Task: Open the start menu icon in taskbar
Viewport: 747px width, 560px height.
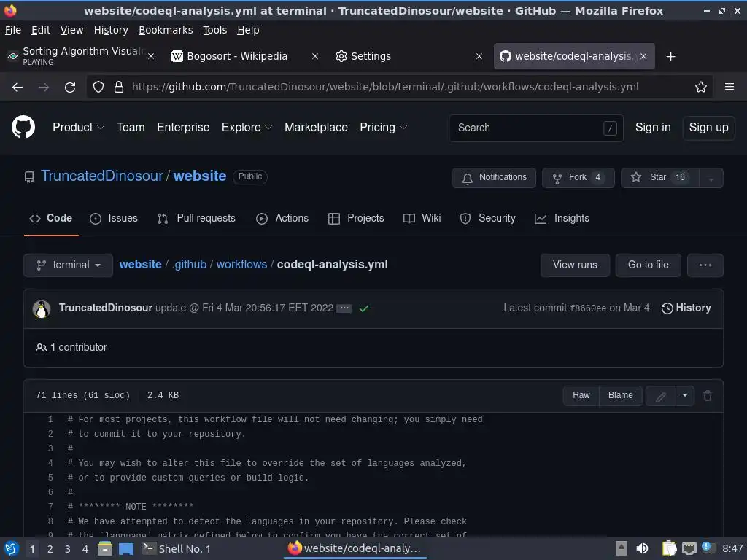Action: click(12, 548)
